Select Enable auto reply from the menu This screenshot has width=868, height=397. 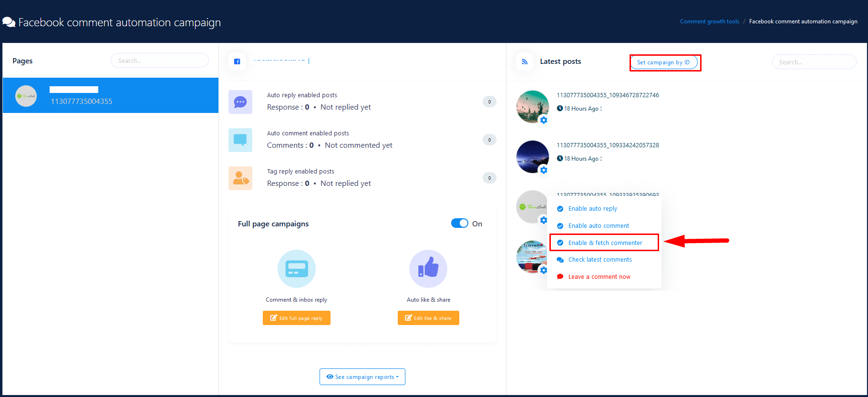point(592,209)
